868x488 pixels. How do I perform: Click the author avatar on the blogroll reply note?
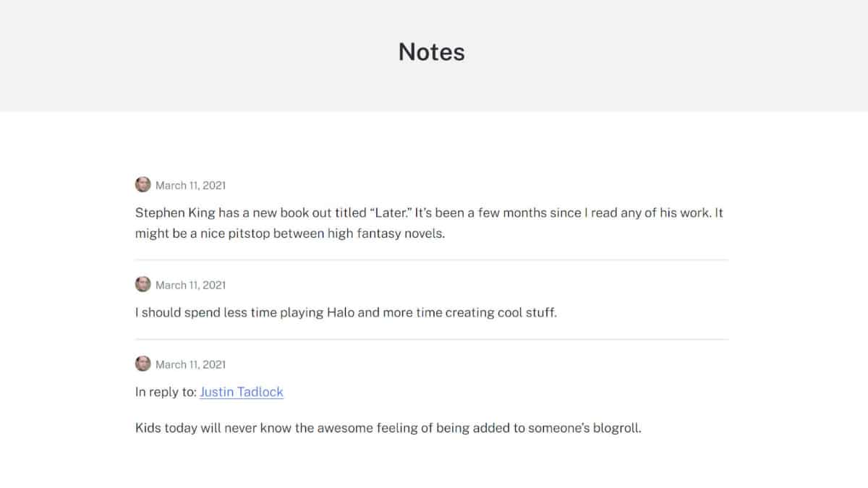coord(142,364)
